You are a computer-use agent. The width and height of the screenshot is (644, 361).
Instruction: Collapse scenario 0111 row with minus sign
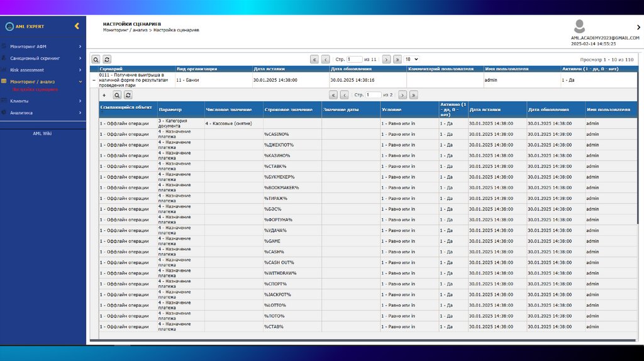pos(94,81)
